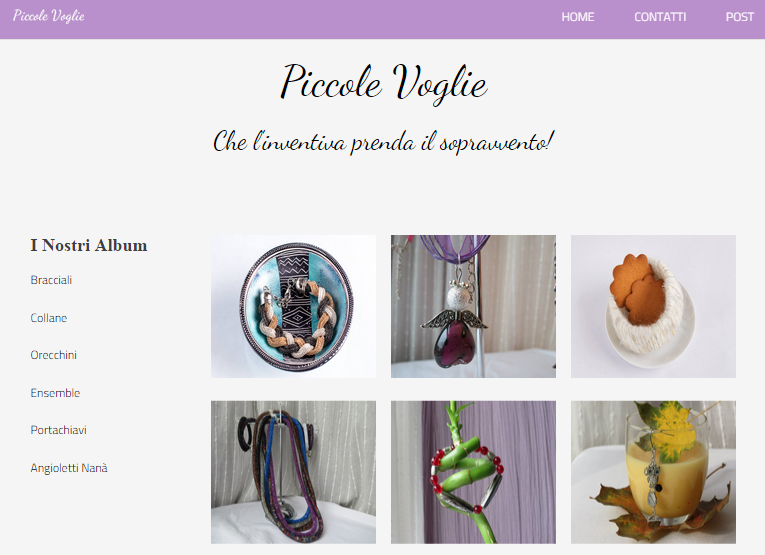View the colorful necklaces on stand photo
This screenshot has height=555, width=765.
tap(293, 472)
